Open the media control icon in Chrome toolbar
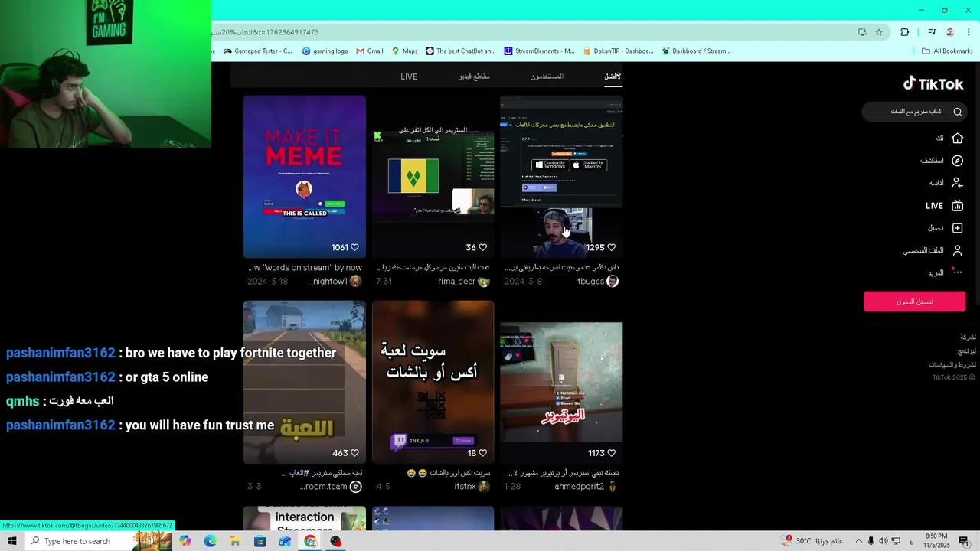 click(932, 32)
